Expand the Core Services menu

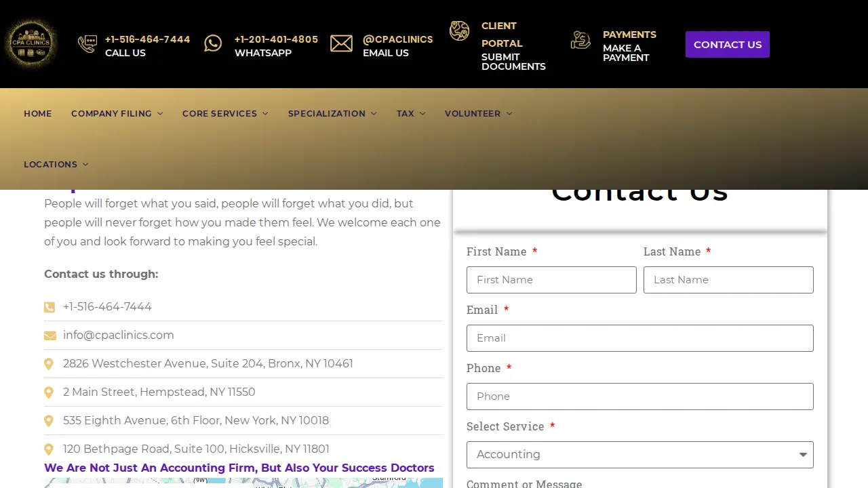tap(225, 113)
